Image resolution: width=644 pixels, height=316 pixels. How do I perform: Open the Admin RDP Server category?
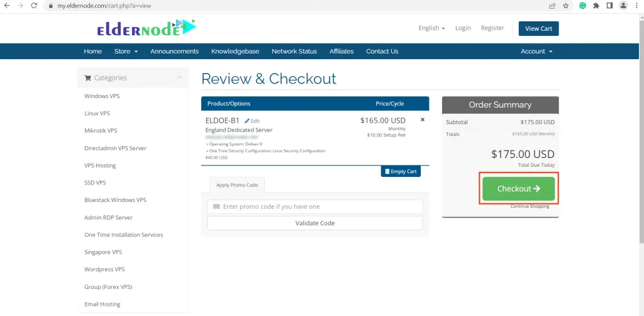click(x=108, y=217)
